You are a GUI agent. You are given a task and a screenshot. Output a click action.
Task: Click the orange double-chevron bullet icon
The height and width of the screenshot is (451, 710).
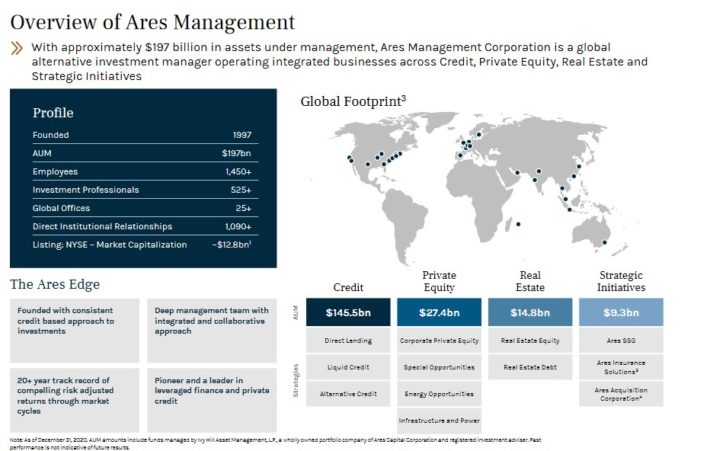tap(16, 47)
